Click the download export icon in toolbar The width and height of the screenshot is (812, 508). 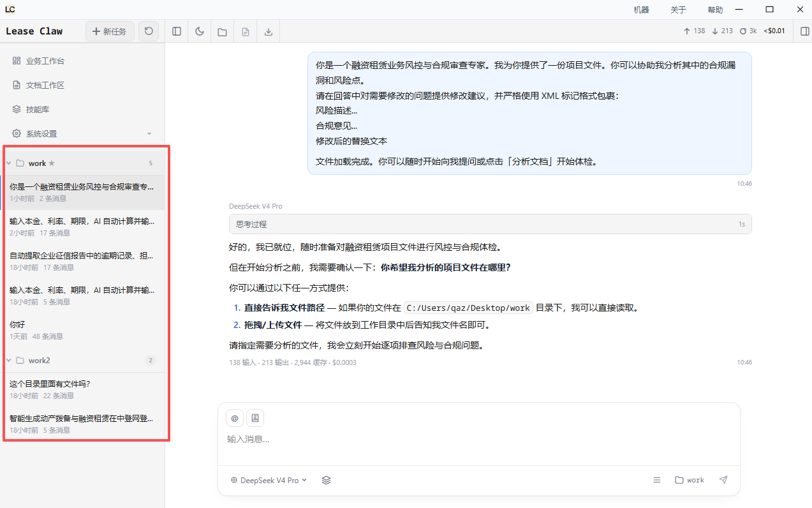tap(269, 31)
